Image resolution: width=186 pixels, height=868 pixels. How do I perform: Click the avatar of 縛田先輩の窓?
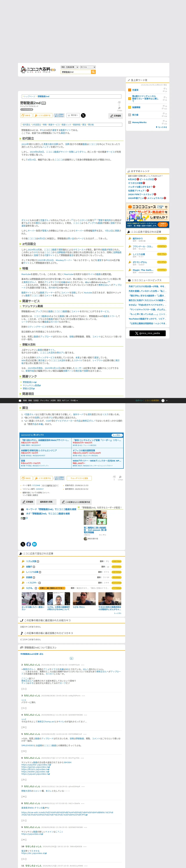[x=85, y=539]
